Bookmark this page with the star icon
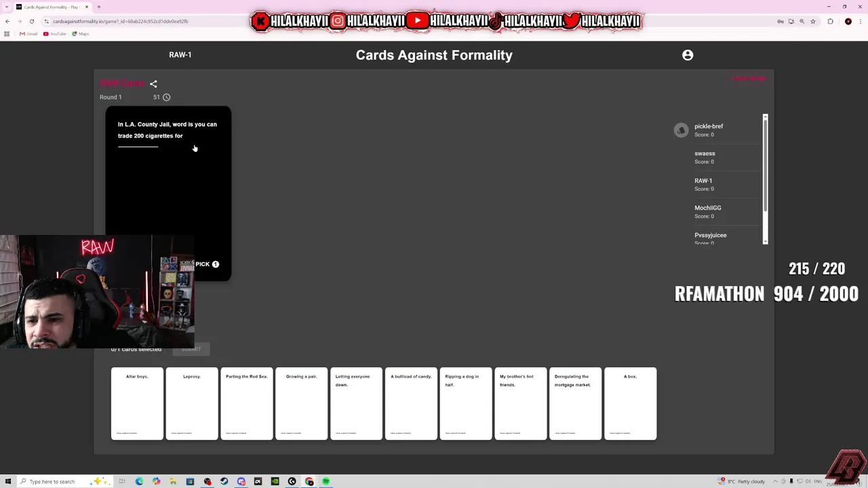Viewport: 868px width, 488px height. 812,21
